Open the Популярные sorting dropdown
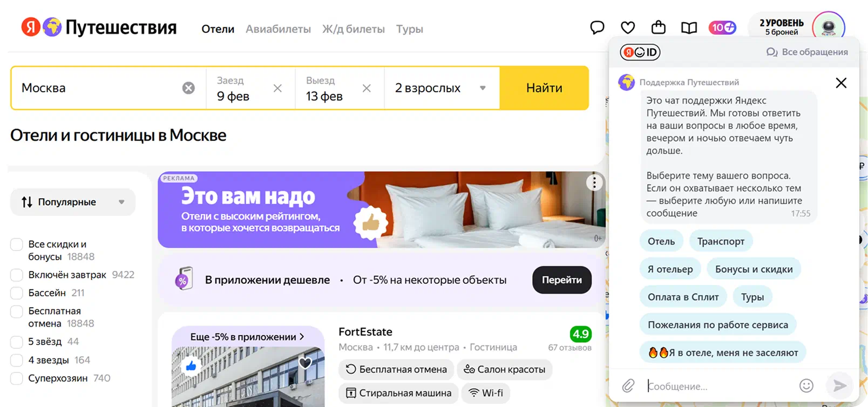 click(73, 202)
